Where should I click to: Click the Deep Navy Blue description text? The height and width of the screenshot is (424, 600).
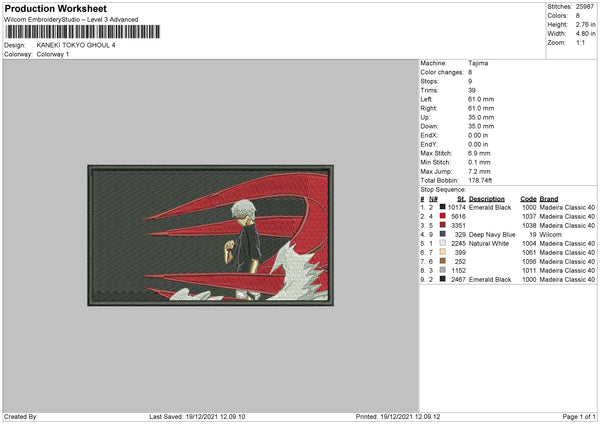tap(492, 235)
